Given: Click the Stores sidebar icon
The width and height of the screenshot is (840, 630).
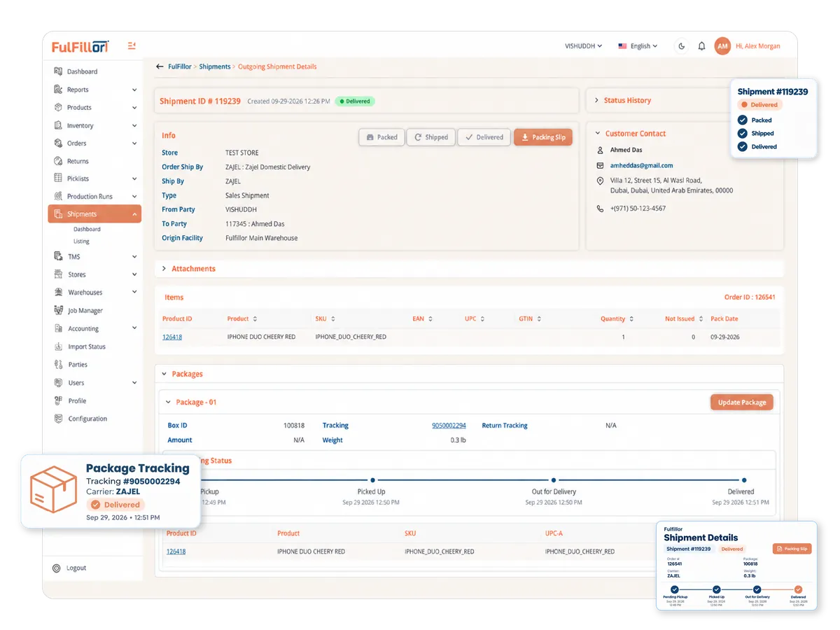Looking at the screenshot, I should click(x=58, y=274).
